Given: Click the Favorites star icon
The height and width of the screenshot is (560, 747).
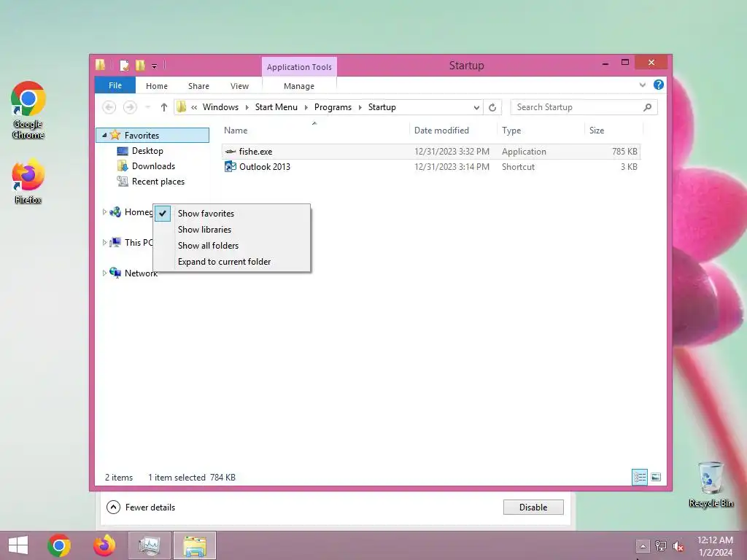Looking at the screenshot, I should click(x=115, y=135).
